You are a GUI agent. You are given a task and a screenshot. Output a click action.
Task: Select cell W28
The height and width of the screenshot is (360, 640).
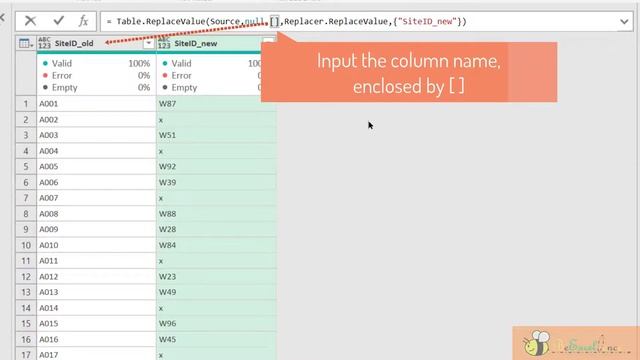216,229
